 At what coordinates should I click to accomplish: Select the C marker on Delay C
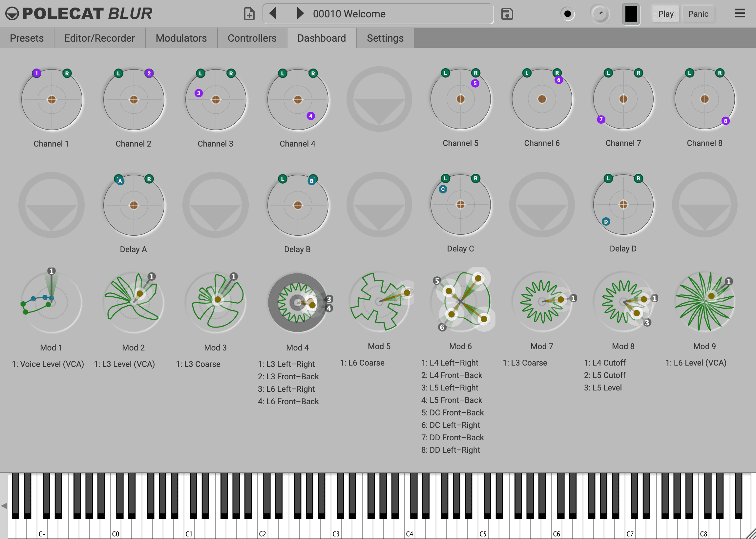pos(443,189)
